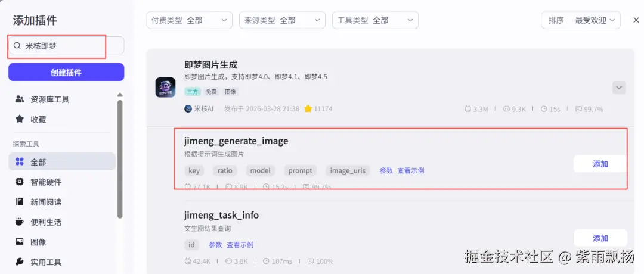This screenshot has width=644, height=274.
Task: Click the sidebar vertical scrollbar
Action: tap(120, 159)
